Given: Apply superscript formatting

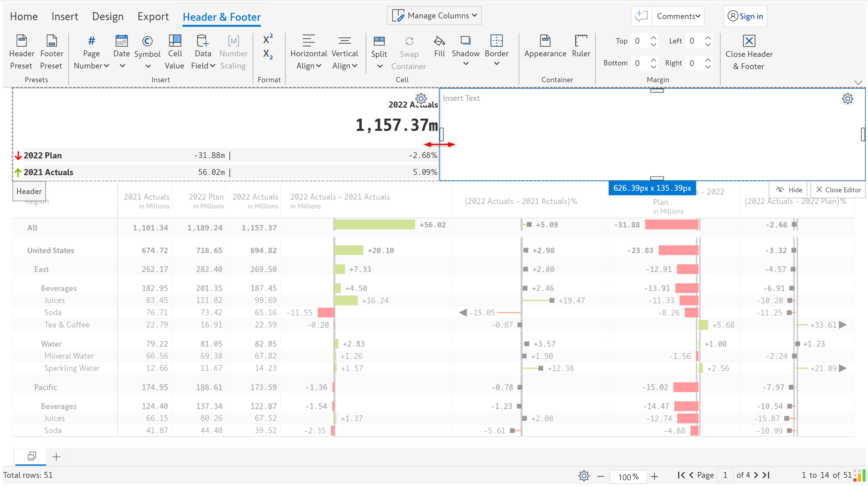Looking at the screenshot, I should pyautogui.click(x=268, y=39).
